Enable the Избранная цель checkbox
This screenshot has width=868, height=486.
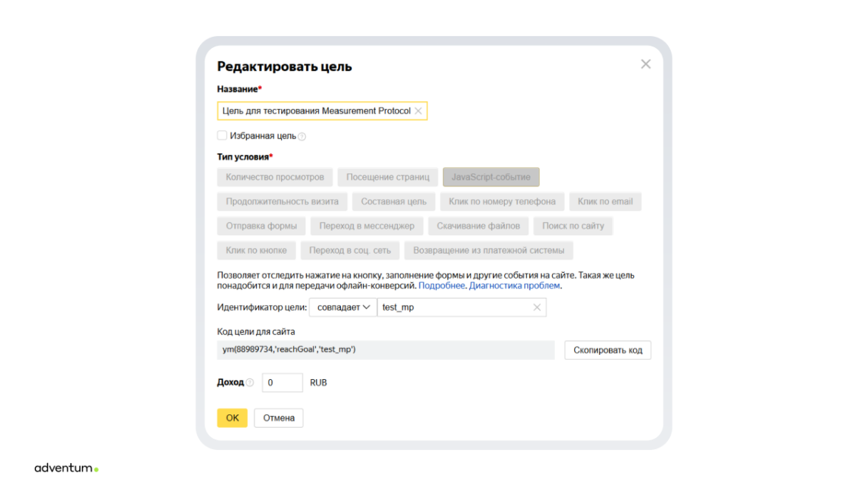click(x=222, y=136)
